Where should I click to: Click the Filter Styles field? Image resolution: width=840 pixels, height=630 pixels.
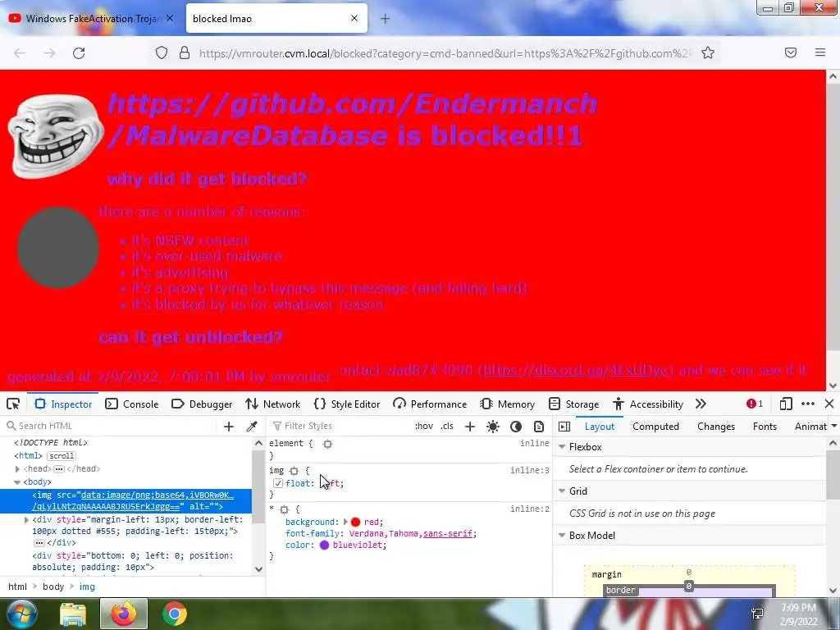click(x=339, y=427)
